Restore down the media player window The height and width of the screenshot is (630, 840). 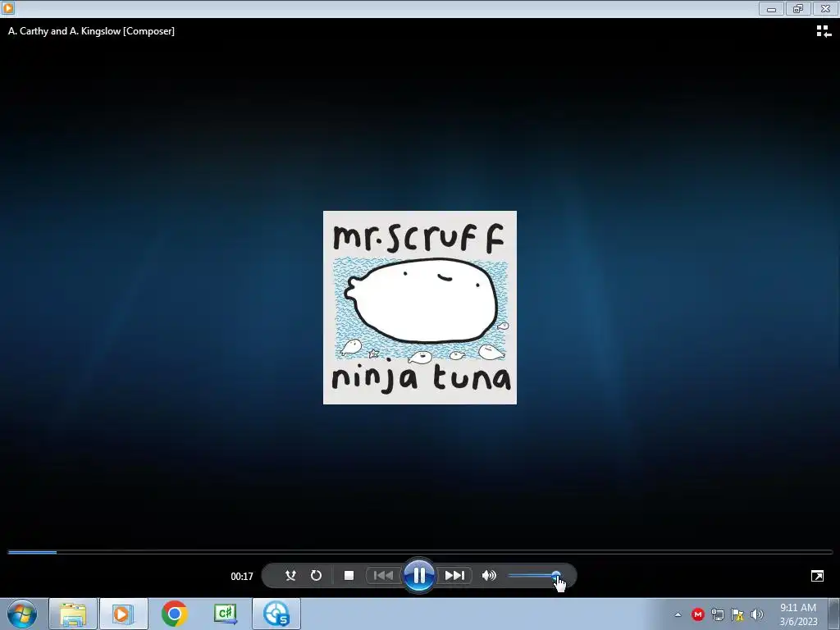click(798, 8)
